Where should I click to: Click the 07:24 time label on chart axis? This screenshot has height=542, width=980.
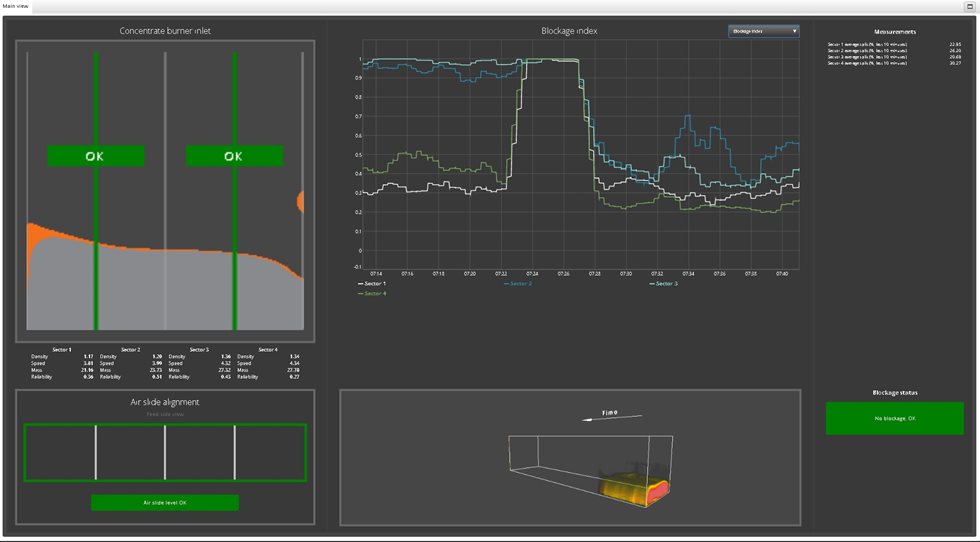tap(531, 273)
